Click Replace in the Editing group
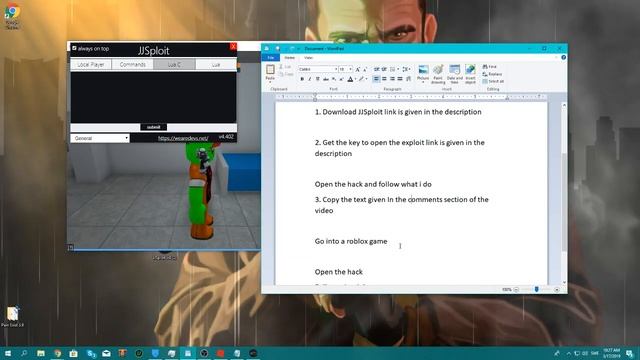 coord(492,74)
